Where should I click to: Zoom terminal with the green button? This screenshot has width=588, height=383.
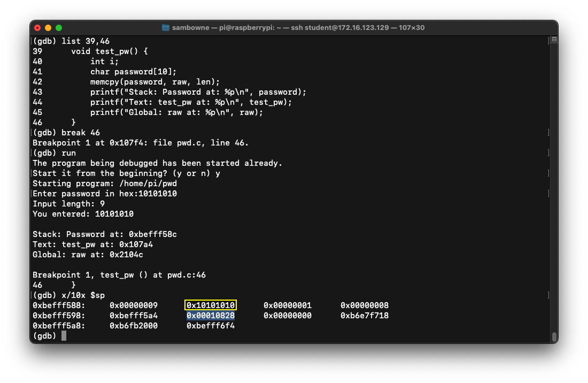pos(59,28)
